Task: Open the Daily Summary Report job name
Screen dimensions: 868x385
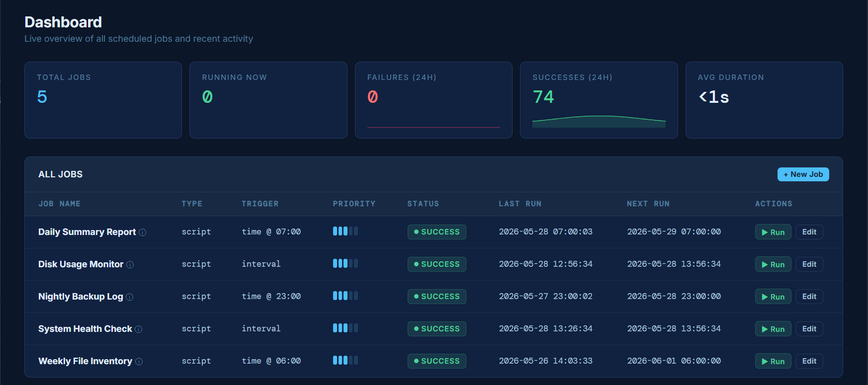Action: click(87, 232)
